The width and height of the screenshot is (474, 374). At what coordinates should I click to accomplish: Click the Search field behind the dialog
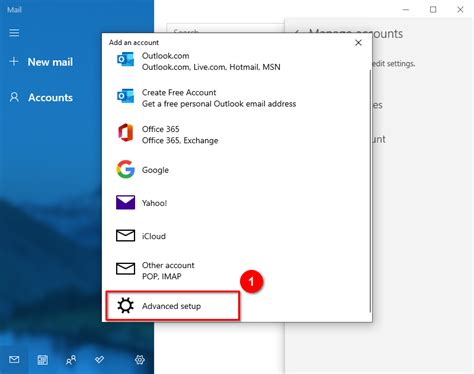[225, 28]
